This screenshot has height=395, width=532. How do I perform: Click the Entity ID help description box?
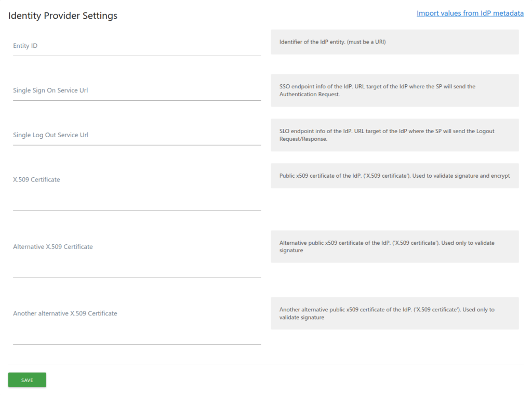394,42
